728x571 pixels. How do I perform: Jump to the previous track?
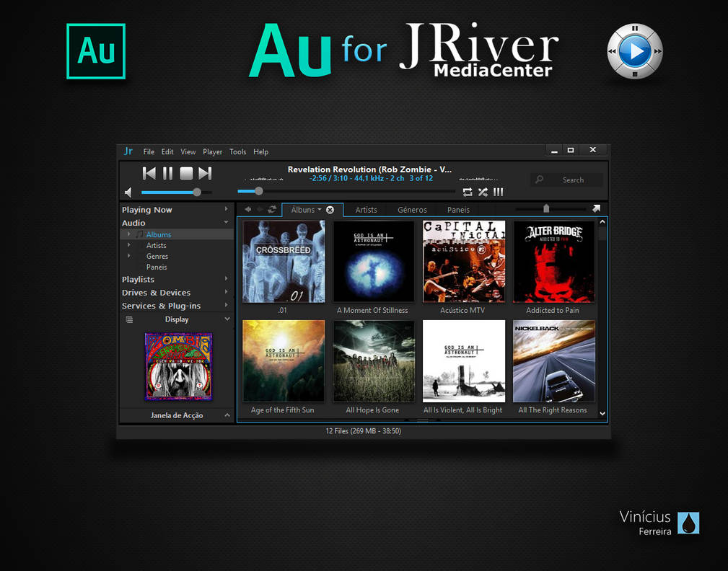[149, 173]
